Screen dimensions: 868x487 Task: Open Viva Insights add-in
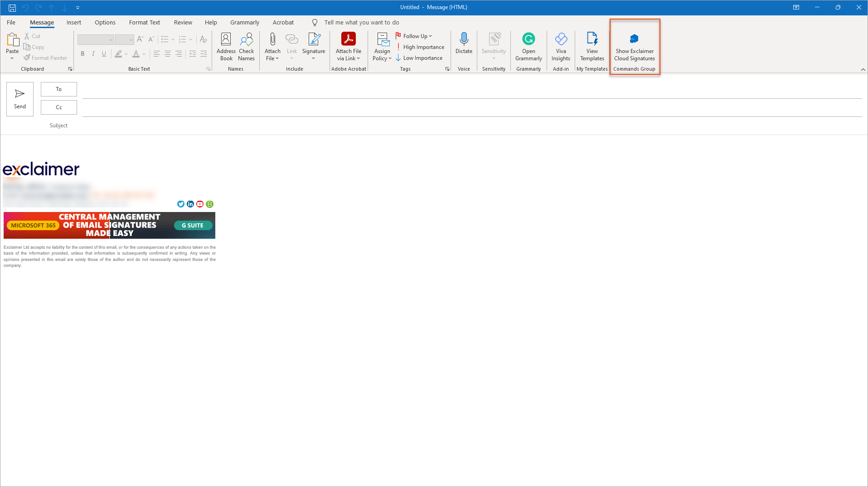pyautogui.click(x=561, y=39)
